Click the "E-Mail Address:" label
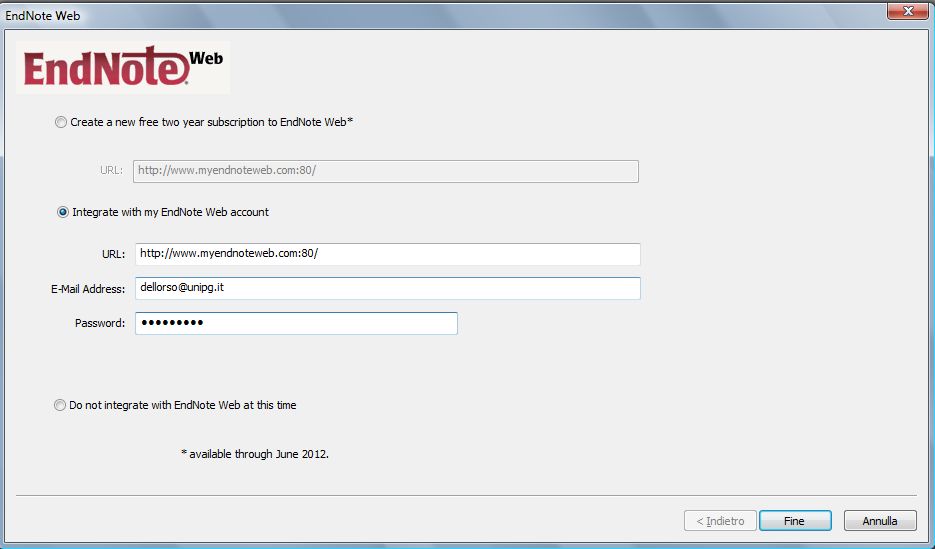 (x=88, y=289)
